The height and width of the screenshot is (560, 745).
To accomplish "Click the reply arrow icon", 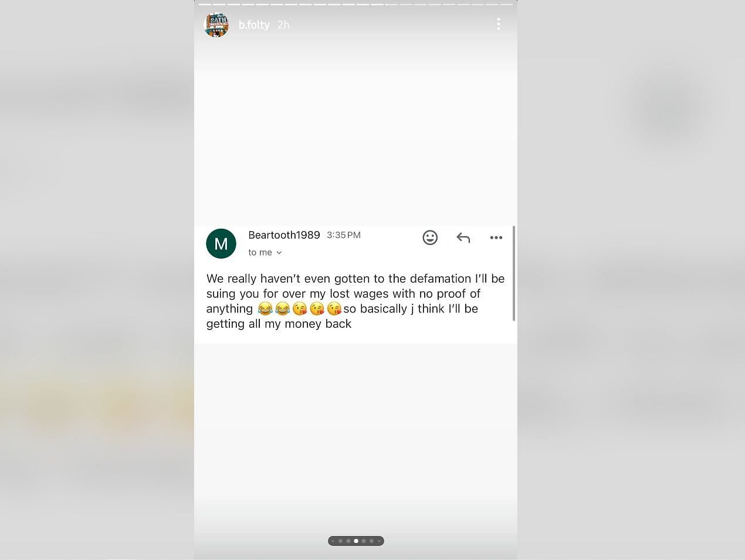I will 463,237.
